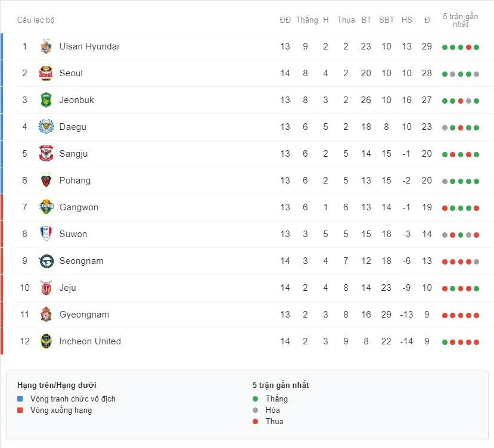The width and height of the screenshot is (494, 448).
Task: Click the Ulsan Hyundai club crest
Action: [x=46, y=46]
